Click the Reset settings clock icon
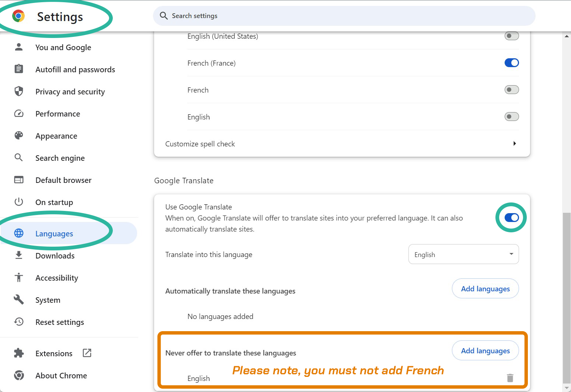571x392 pixels. [x=19, y=322]
